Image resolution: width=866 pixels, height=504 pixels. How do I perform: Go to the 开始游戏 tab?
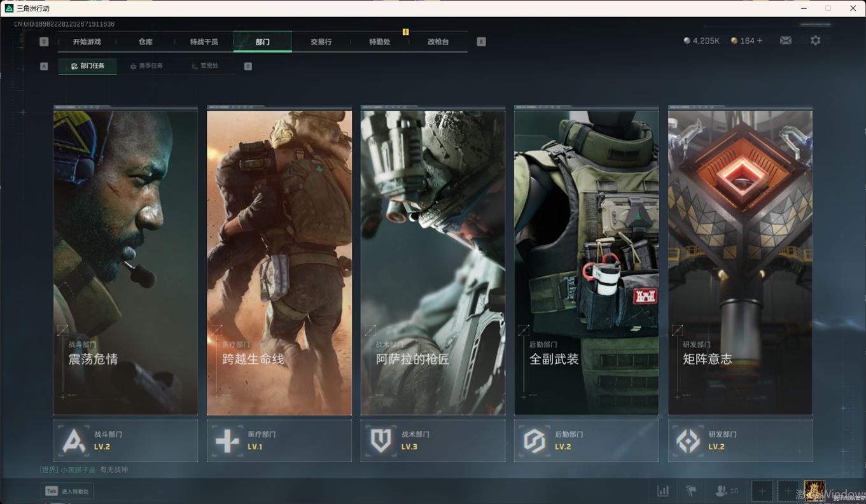tap(87, 42)
